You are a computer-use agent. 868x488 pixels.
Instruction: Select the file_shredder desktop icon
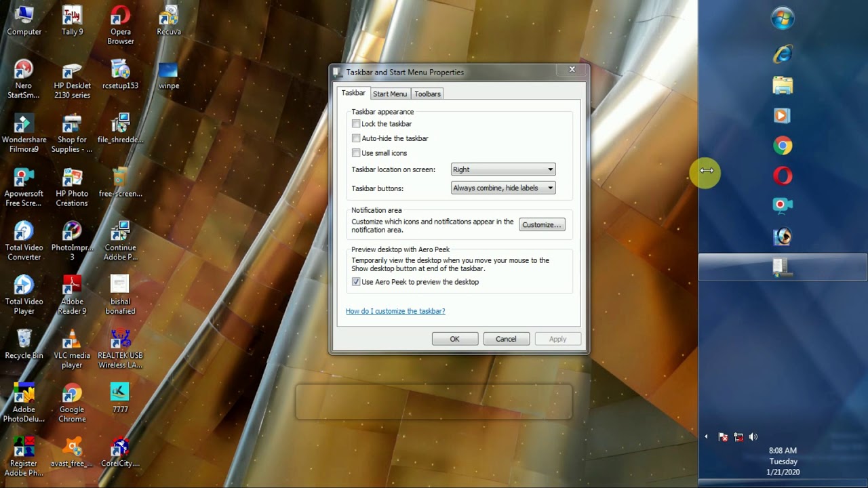click(121, 128)
